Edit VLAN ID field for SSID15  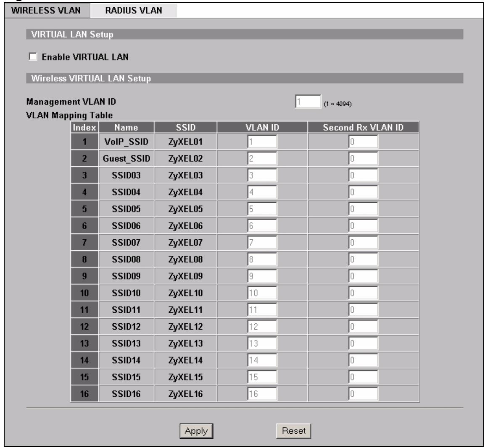tap(262, 377)
